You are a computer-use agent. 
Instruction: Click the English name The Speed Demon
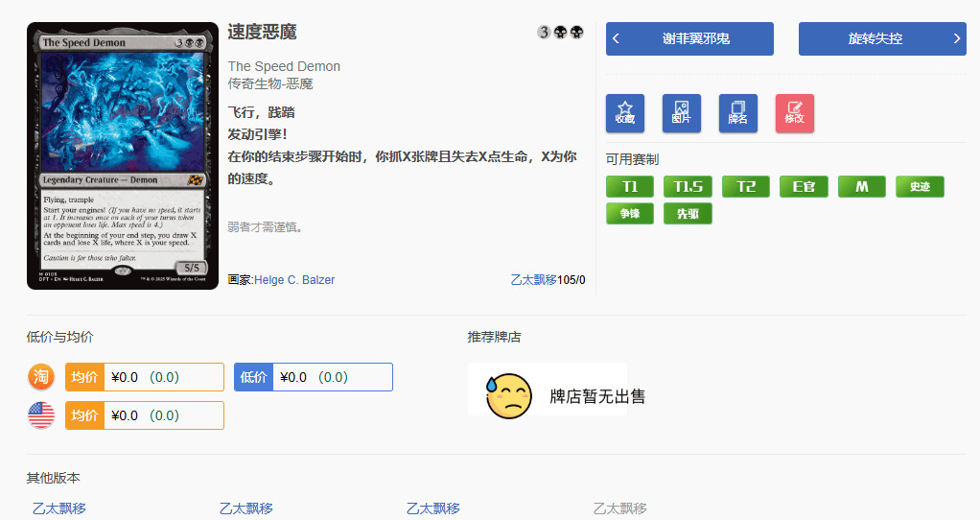[285, 66]
